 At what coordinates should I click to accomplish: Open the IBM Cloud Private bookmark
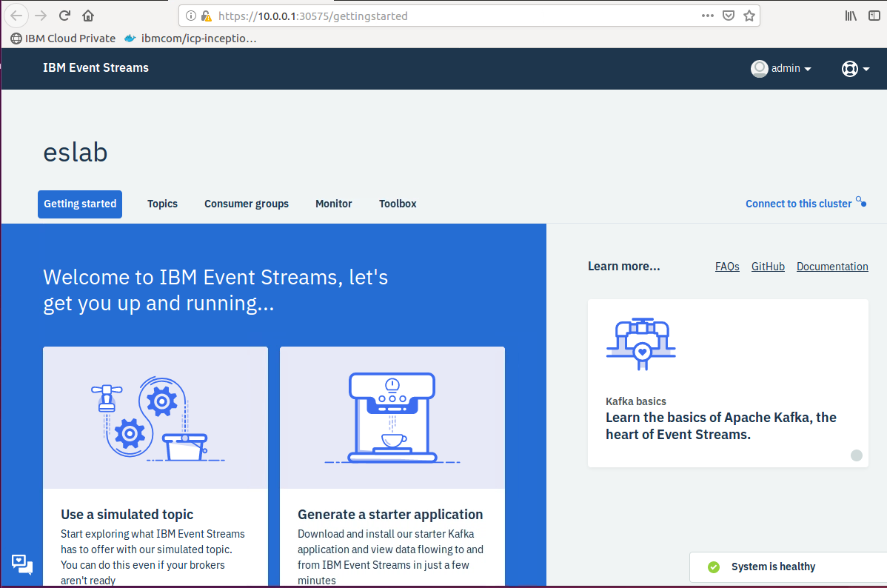tap(63, 39)
